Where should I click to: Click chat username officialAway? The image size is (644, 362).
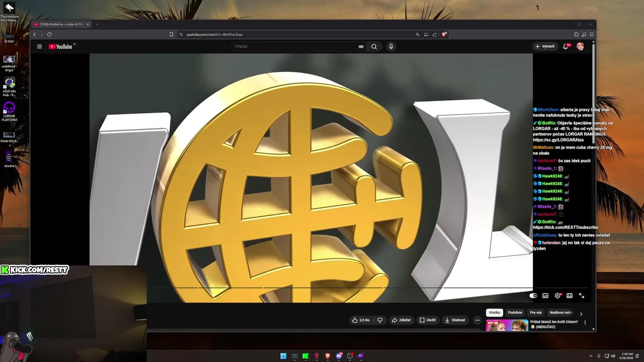pyautogui.click(x=545, y=235)
